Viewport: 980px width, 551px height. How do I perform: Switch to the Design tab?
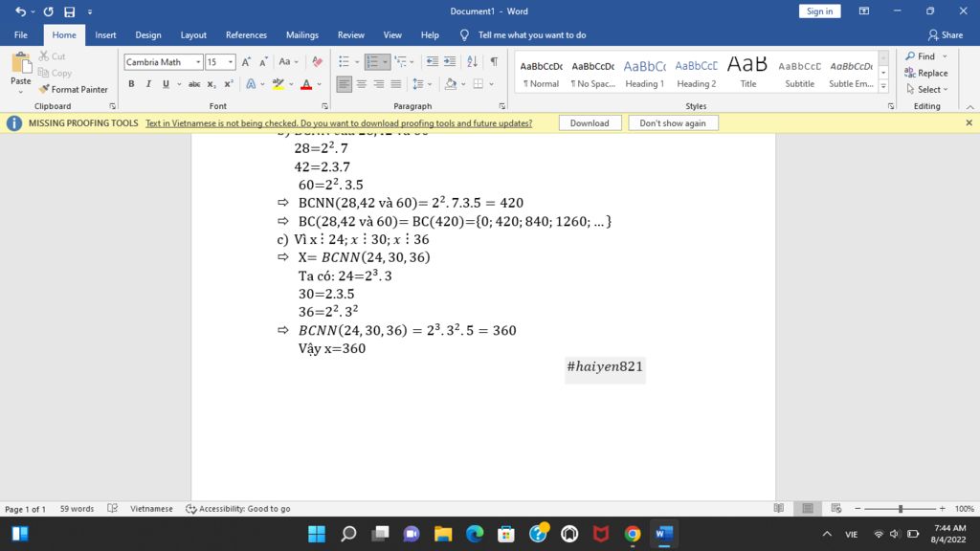[148, 35]
